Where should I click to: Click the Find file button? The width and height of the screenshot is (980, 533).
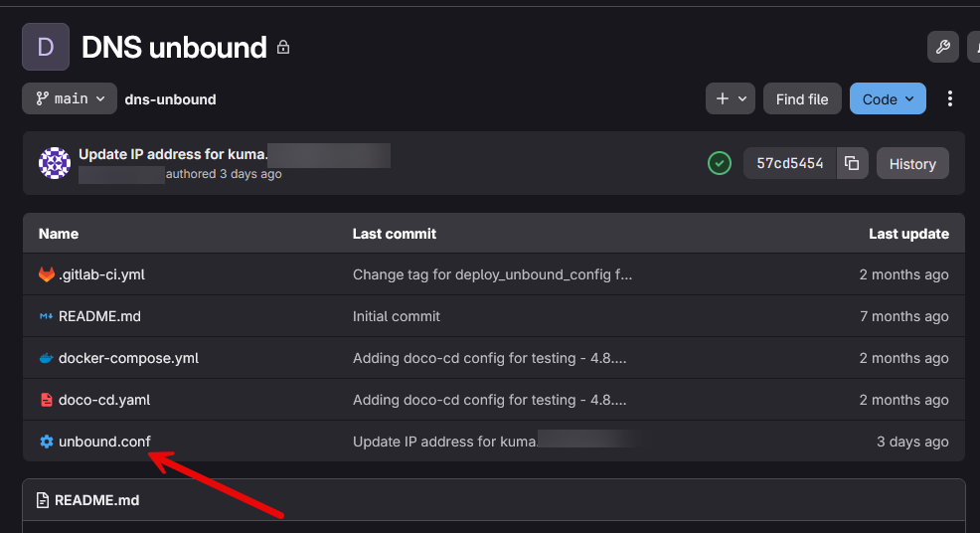point(802,98)
